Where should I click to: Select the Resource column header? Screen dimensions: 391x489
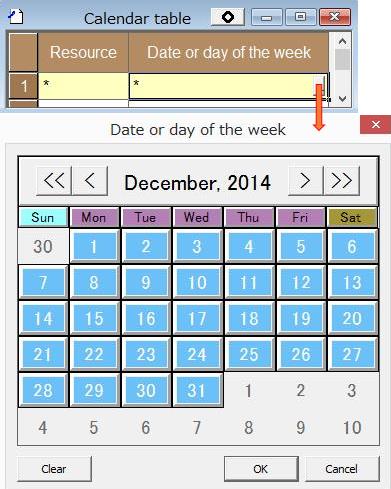click(83, 52)
